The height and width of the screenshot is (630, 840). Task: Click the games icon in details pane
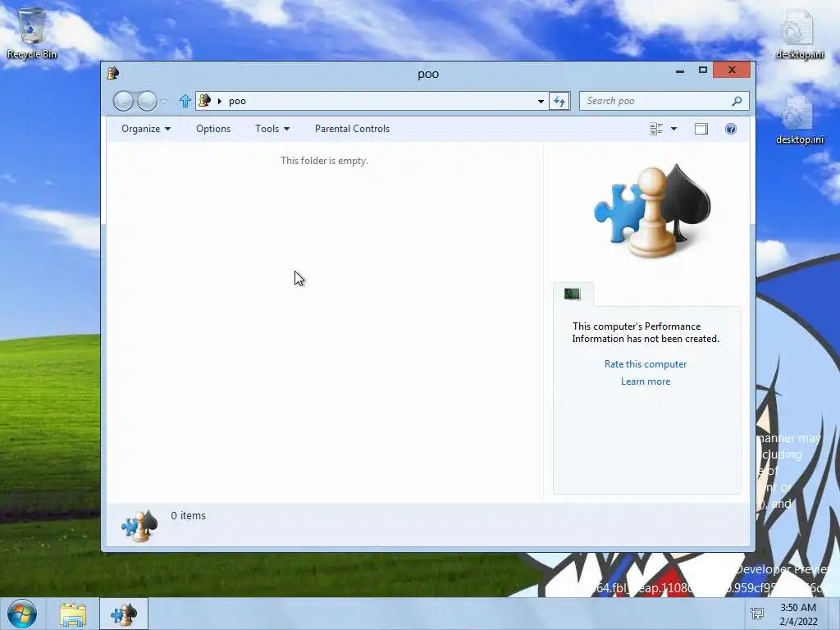pos(139,526)
